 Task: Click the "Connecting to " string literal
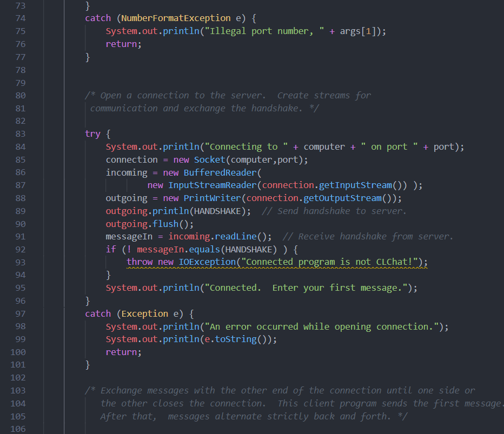click(x=246, y=147)
